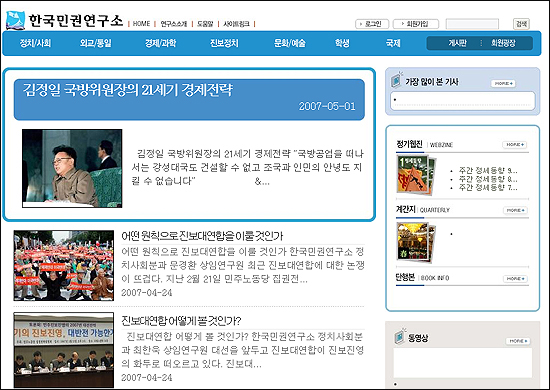Click the 동영상 section icon
Viewport: 550px width, 390px height.
point(399,337)
